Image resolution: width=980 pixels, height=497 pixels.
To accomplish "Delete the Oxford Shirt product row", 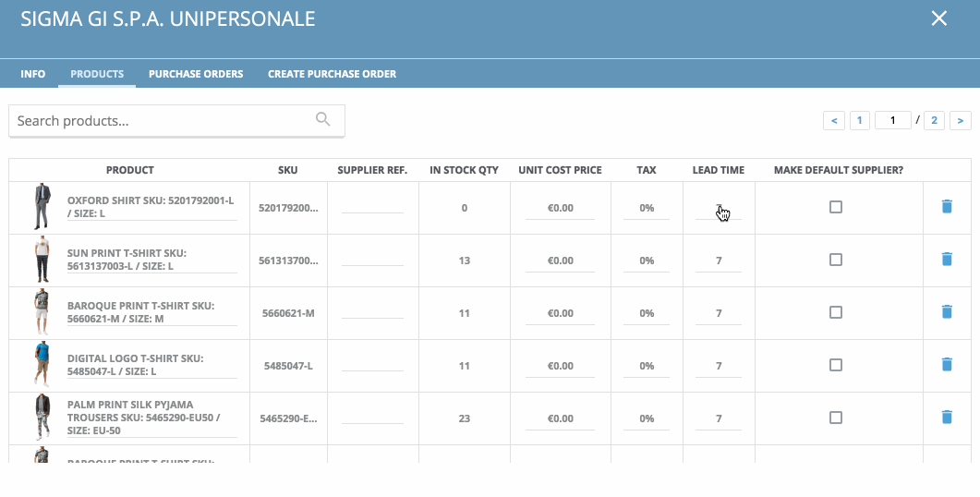I will 946,206.
